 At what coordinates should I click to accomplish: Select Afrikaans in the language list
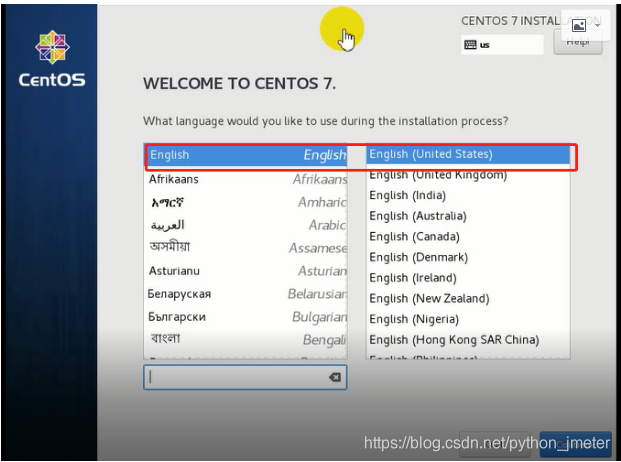[246, 179]
